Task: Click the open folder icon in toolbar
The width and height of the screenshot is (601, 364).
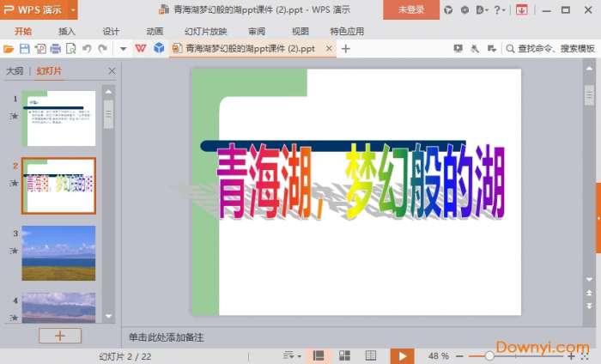Action: click(x=9, y=49)
